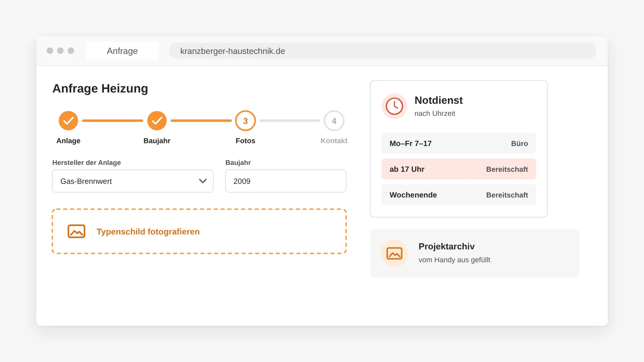
Task: Select the Wochenende Bereitschaft row
Action: 459,195
